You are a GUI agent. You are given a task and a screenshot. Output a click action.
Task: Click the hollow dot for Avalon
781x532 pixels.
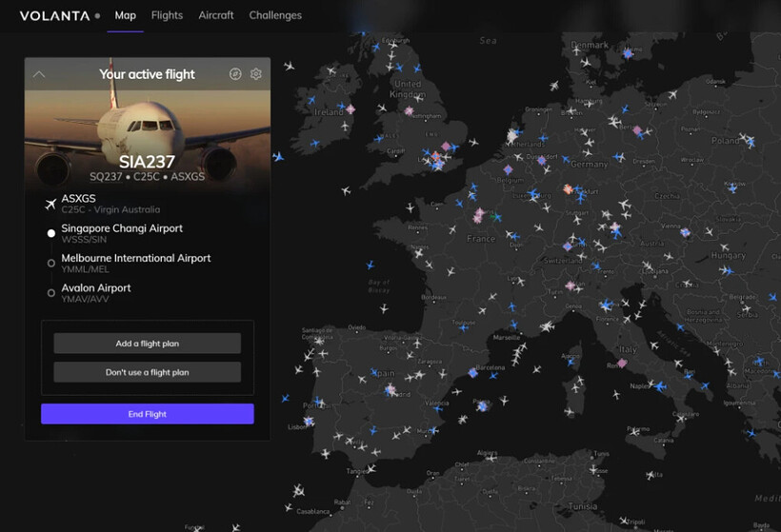pos(50,293)
